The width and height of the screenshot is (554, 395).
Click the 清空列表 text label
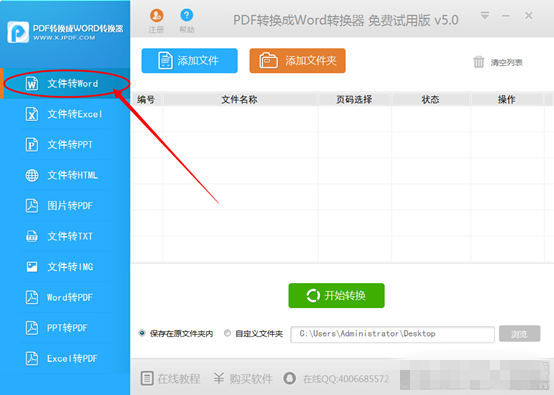(506, 63)
